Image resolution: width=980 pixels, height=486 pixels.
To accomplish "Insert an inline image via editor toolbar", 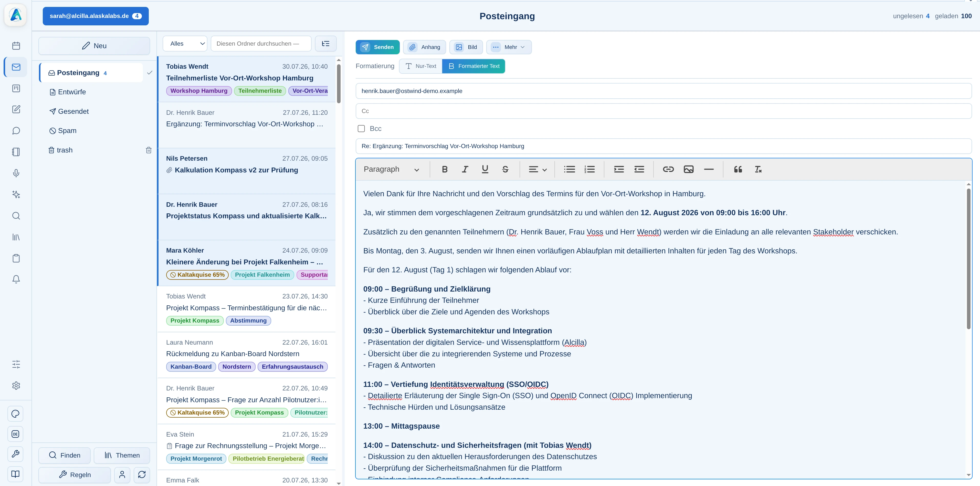I will (x=689, y=169).
